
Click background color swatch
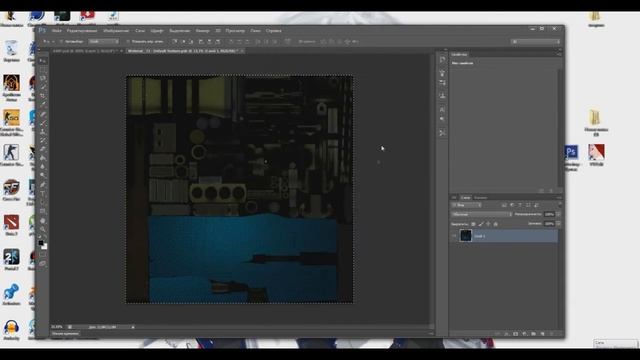[x=44, y=247]
